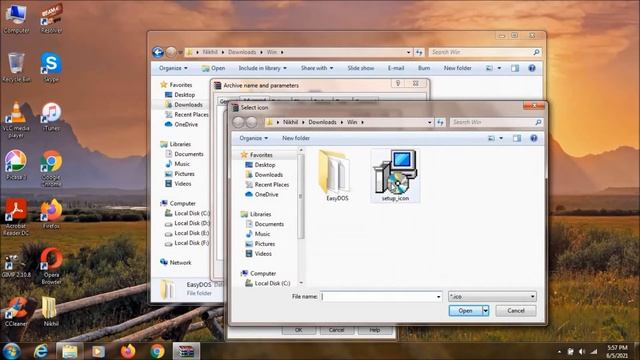Viewport: 640px width, 360px height.
Task: Click help icon in Select icon dialog
Action: tap(533, 138)
